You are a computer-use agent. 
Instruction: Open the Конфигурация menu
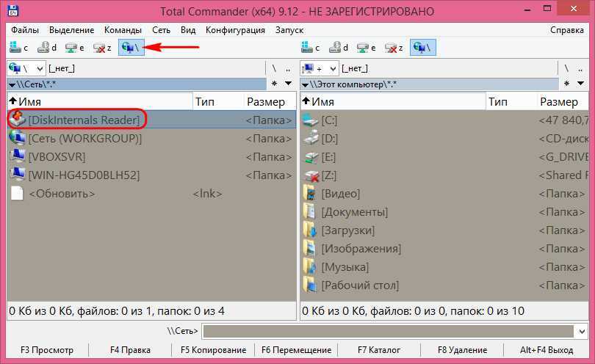pos(235,30)
